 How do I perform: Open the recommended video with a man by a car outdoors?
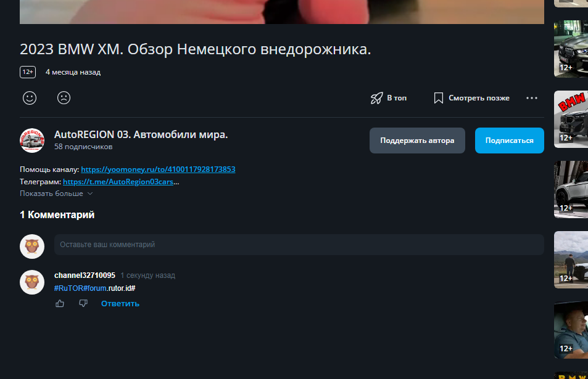[571, 259]
